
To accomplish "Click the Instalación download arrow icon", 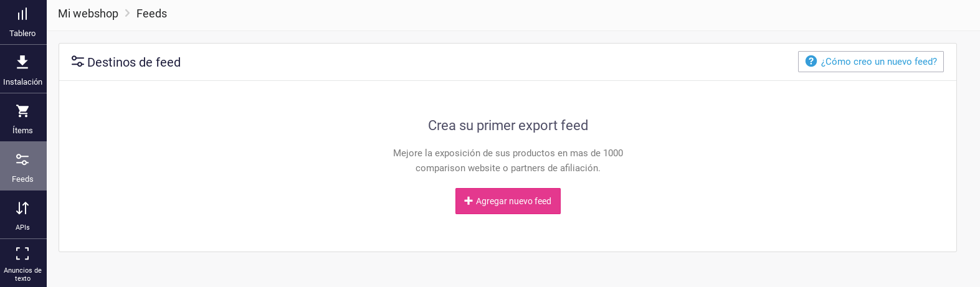I will [x=22, y=62].
